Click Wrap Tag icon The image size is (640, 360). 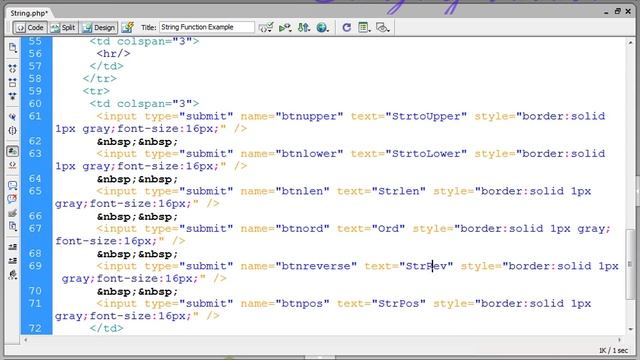13,213
